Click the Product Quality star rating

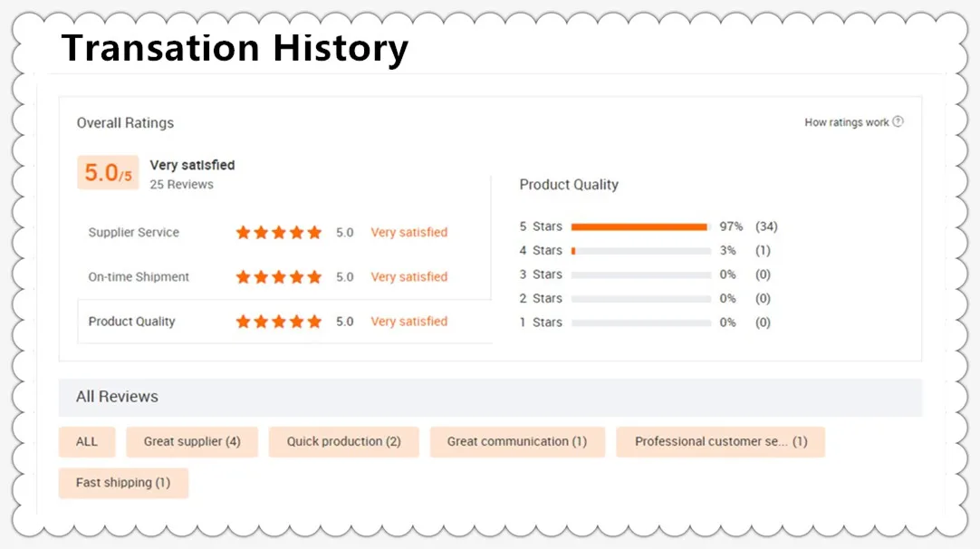click(x=279, y=322)
